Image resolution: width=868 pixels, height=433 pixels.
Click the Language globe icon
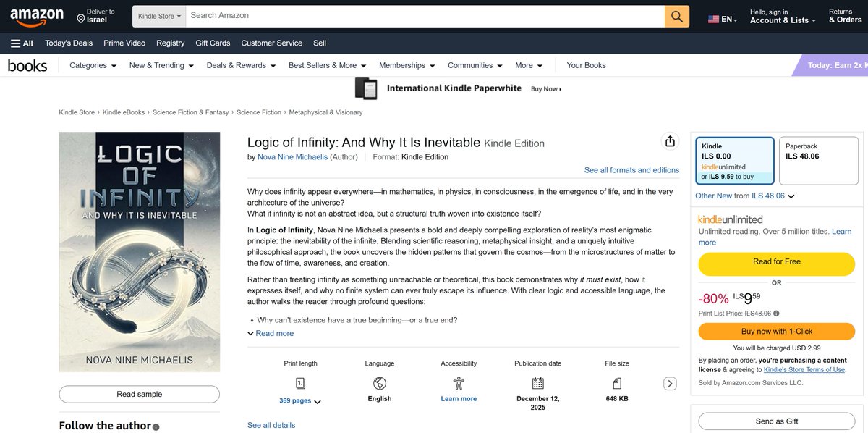[x=380, y=383]
